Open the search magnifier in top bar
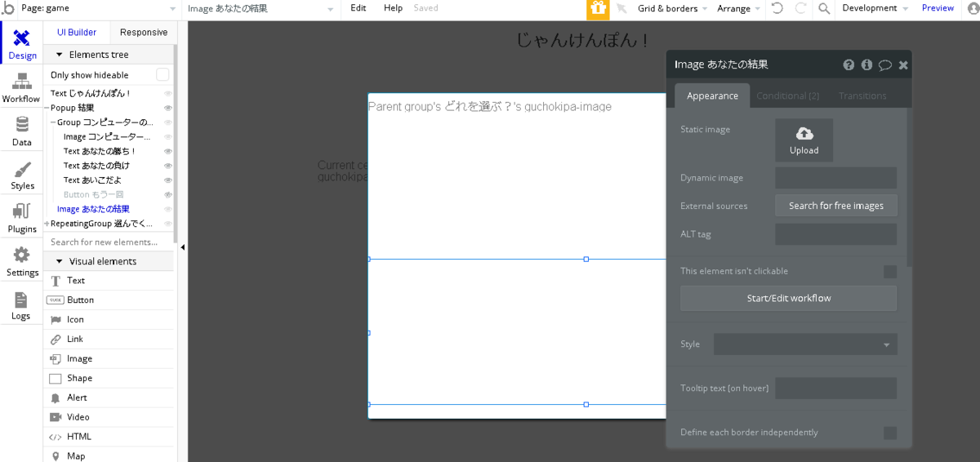The image size is (980, 462). coord(824,8)
